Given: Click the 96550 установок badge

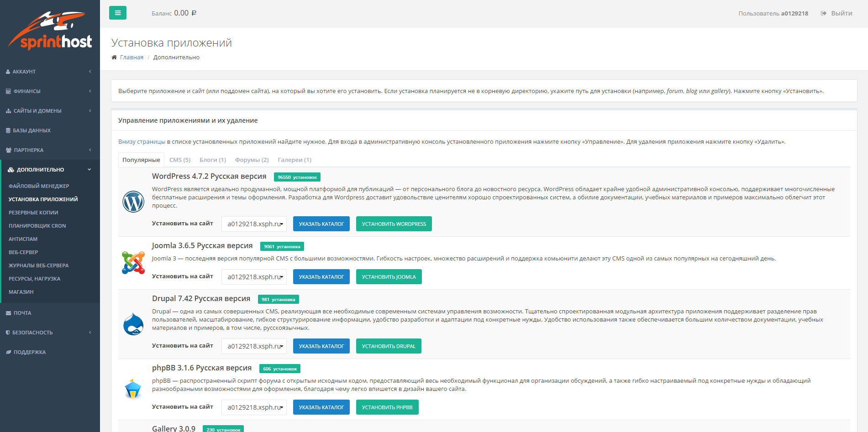Looking at the screenshot, I should (297, 177).
